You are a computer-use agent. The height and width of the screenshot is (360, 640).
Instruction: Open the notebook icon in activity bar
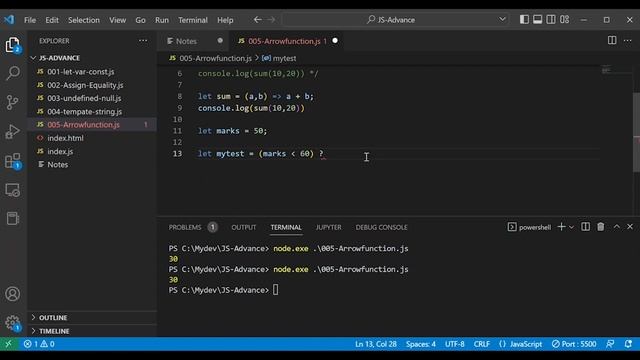[13, 218]
